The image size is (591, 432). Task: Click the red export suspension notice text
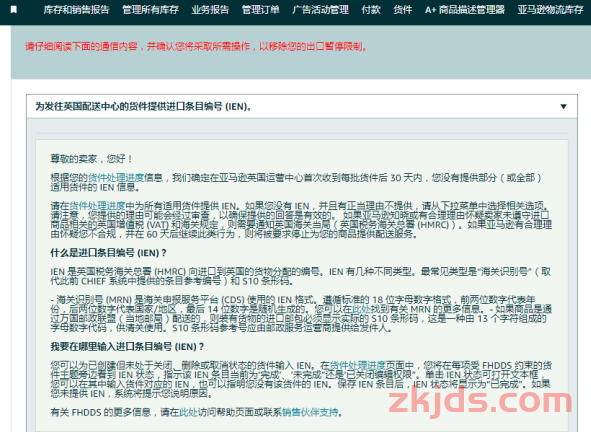(x=196, y=47)
